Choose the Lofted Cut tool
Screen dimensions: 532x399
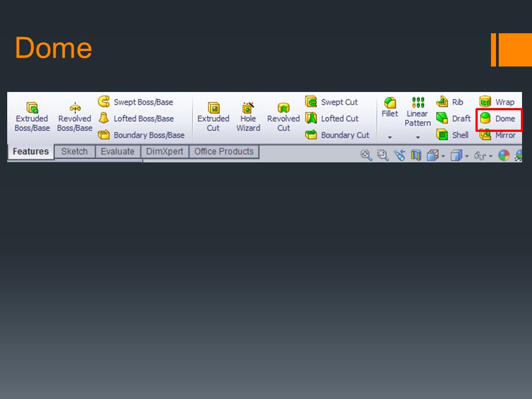pyautogui.click(x=332, y=119)
